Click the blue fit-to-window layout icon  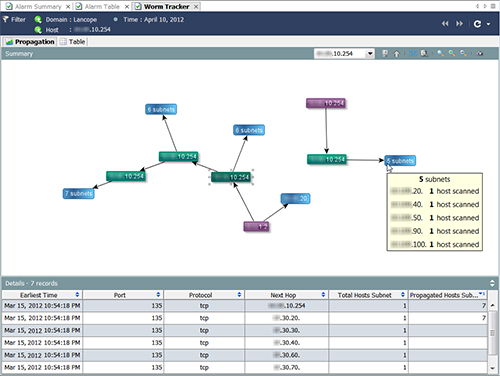pyautogui.click(x=413, y=53)
